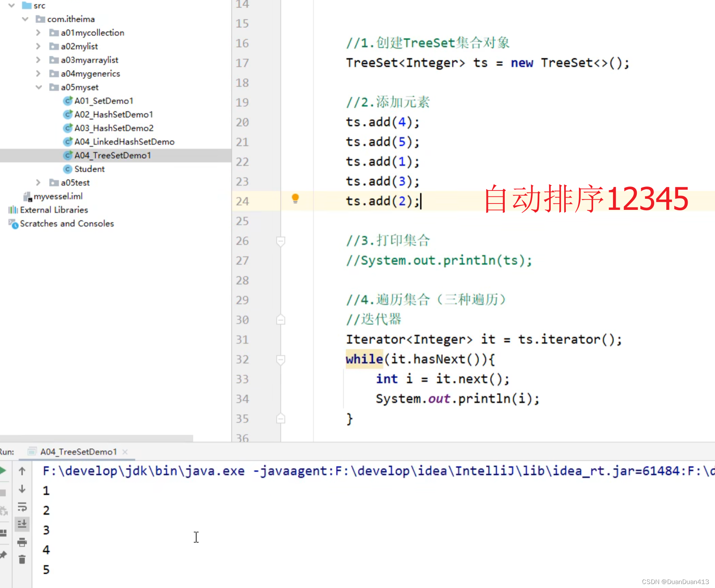Toggle scroll to end of console
This screenshot has height=588, width=715.
tap(22, 524)
